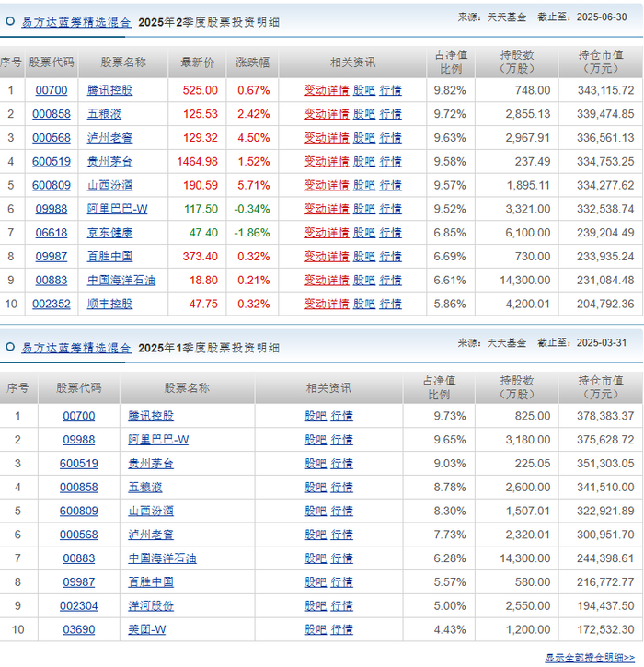Open 行情 for 百胜中国 in Q1 table
The image size is (644, 667).
[x=341, y=582]
